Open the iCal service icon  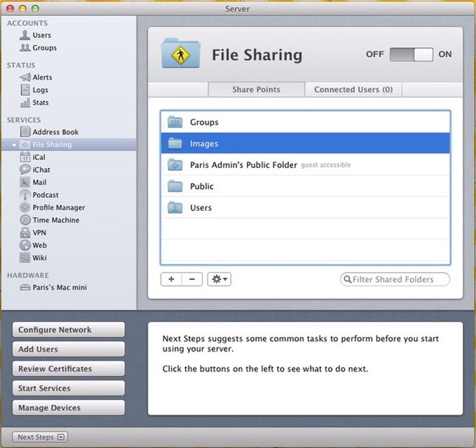tap(25, 157)
